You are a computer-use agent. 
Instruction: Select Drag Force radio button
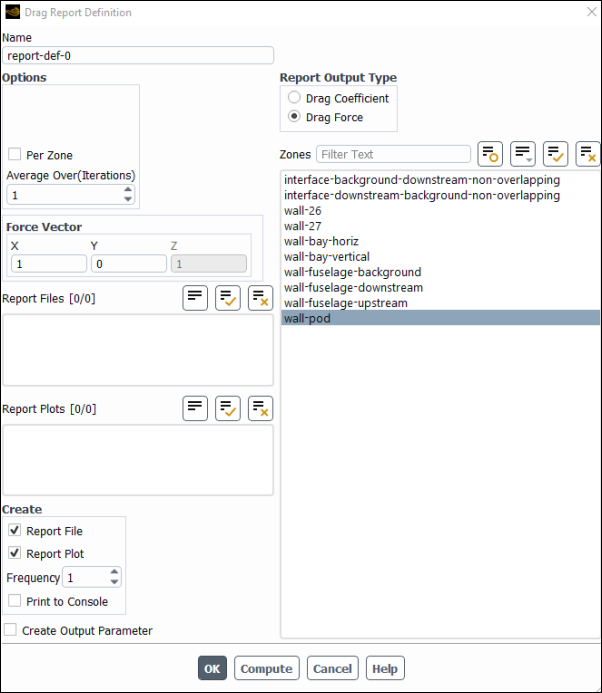tap(294, 116)
